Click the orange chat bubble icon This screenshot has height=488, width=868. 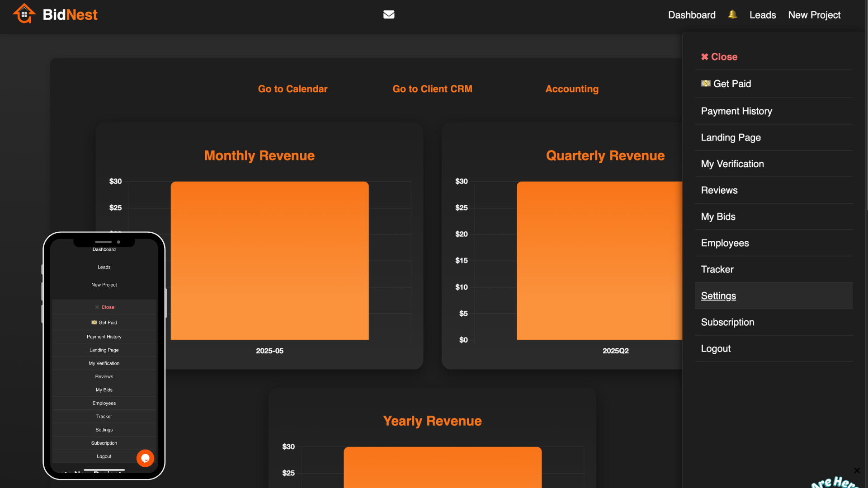coord(145,458)
